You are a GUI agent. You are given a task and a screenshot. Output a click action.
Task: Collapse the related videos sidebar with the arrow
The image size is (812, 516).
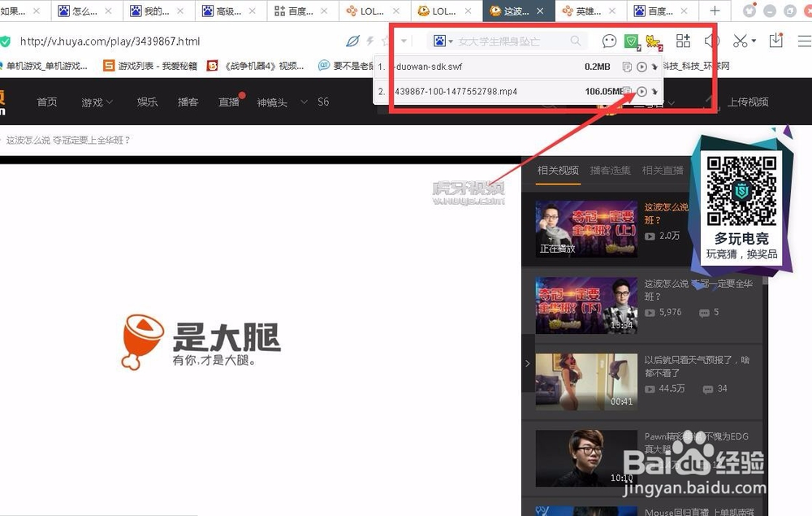[x=528, y=364]
